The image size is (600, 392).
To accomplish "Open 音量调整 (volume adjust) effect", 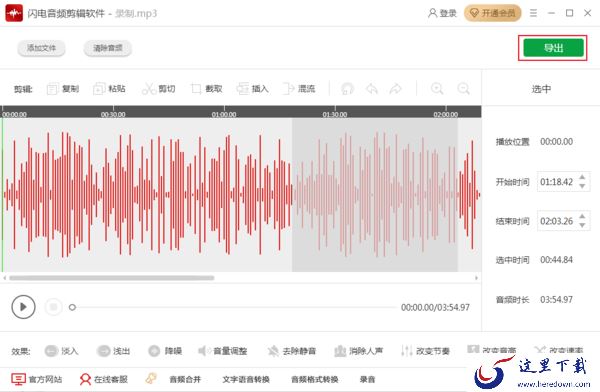I will 222,351.
